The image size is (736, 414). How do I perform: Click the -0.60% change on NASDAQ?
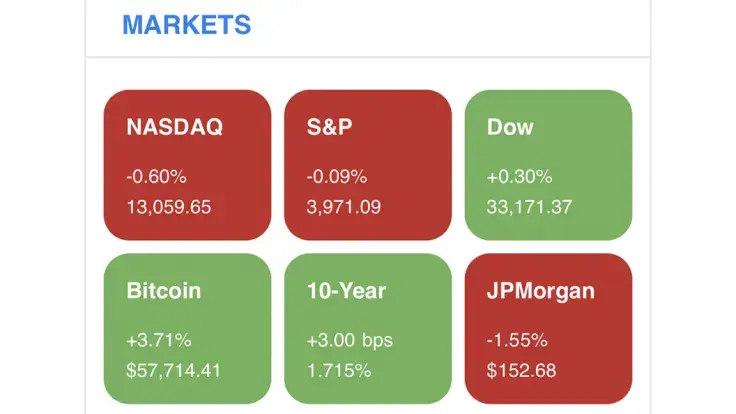156,177
